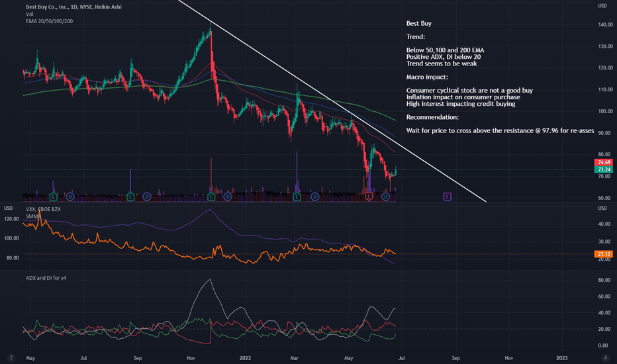Select 'Positive ADX, DI below 20' note
The height and width of the screenshot is (364, 617).
[x=444, y=57]
